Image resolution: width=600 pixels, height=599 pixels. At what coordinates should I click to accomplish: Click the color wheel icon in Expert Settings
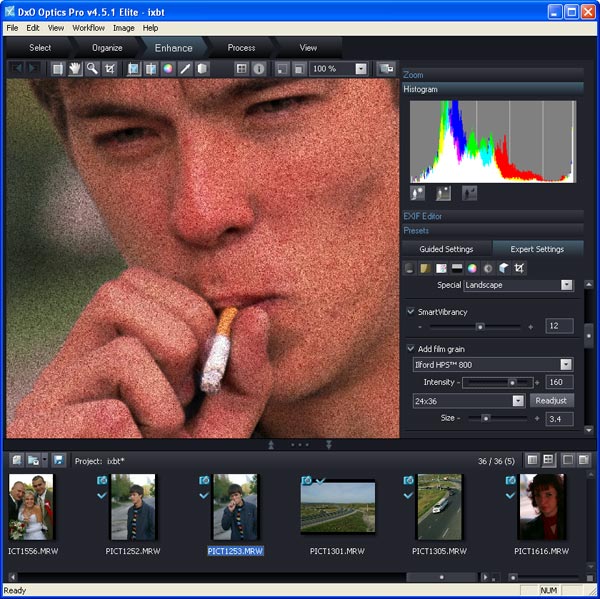point(472,268)
